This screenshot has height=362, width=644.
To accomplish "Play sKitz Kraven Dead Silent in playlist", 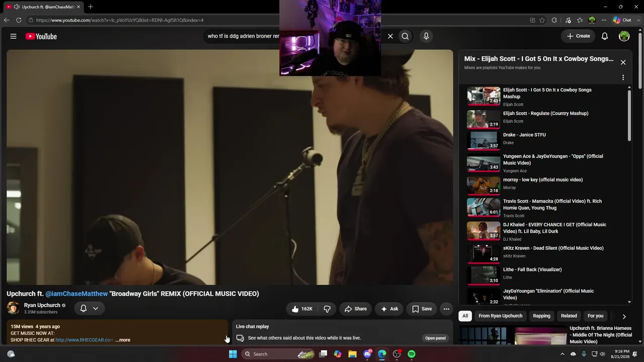I will point(546,253).
